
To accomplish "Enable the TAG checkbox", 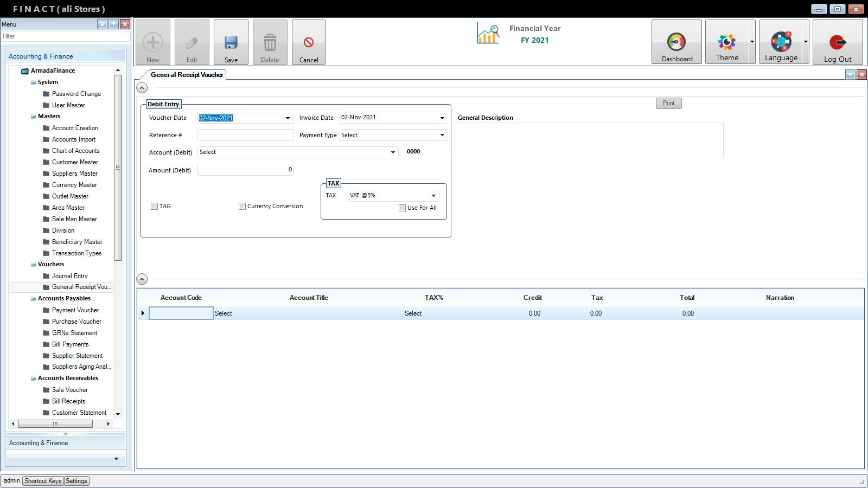I will coord(155,206).
